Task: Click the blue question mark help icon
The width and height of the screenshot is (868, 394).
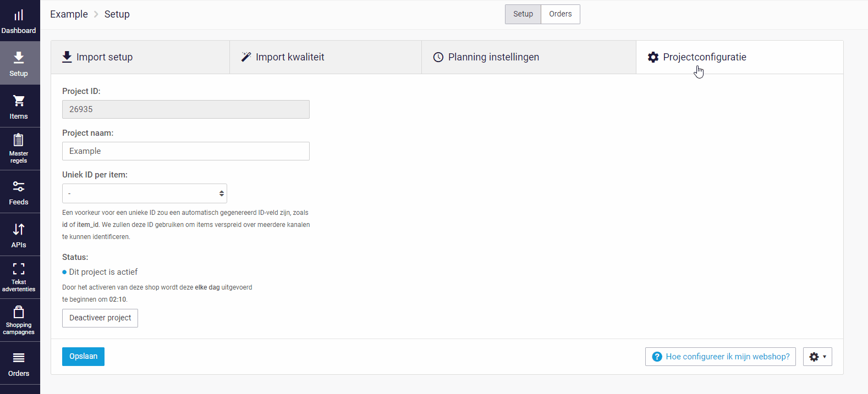Action: tap(657, 357)
